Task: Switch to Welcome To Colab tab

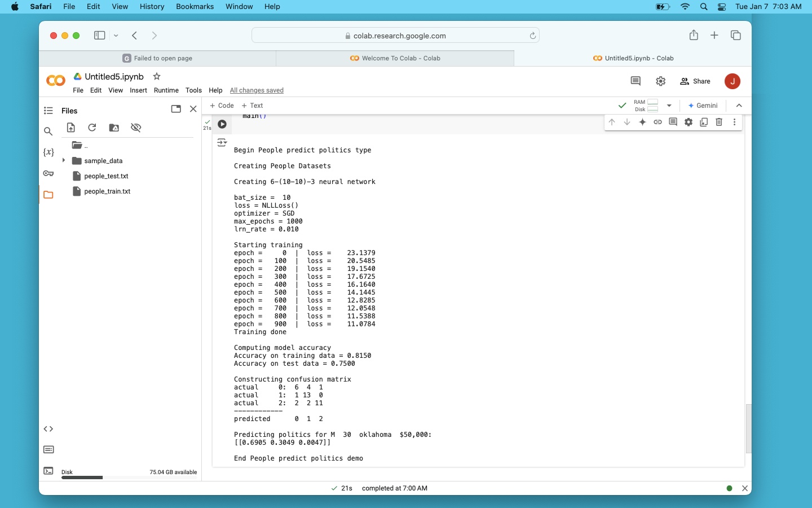Action: pyautogui.click(x=395, y=58)
